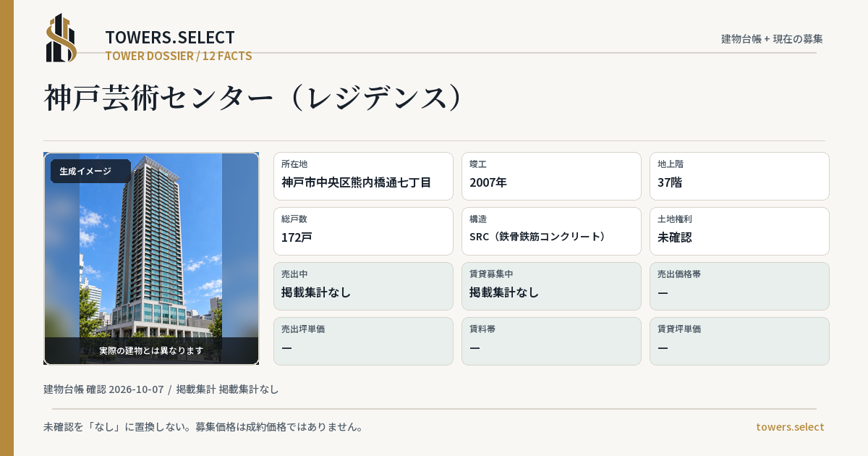
Task: Visit the towers.select link in the footer
Action: 790,427
